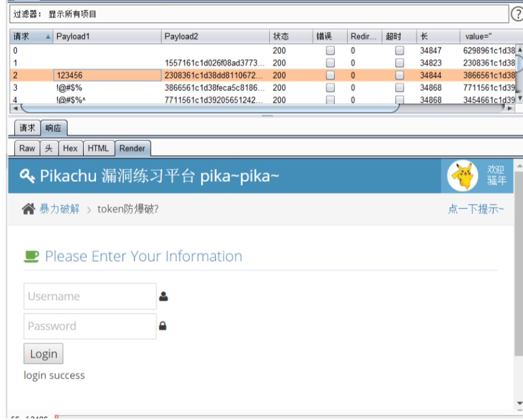Click the rendered page scroll-down arrow
This screenshot has height=420, width=523.
519,404
